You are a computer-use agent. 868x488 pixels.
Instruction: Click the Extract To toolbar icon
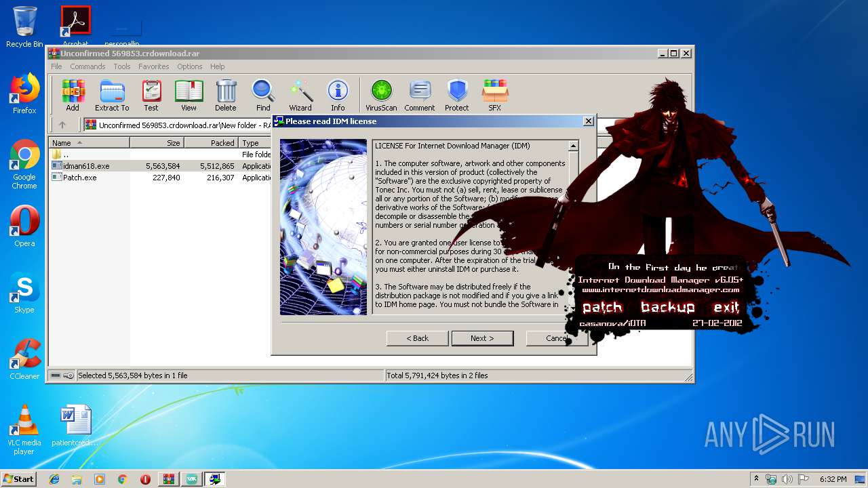112,95
